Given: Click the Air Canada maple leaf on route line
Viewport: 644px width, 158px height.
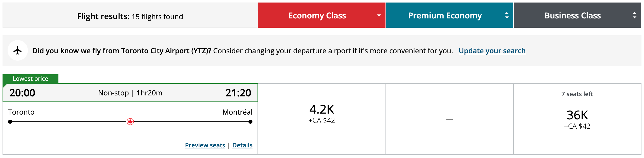Looking at the screenshot, I should pyautogui.click(x=131, y=122).
